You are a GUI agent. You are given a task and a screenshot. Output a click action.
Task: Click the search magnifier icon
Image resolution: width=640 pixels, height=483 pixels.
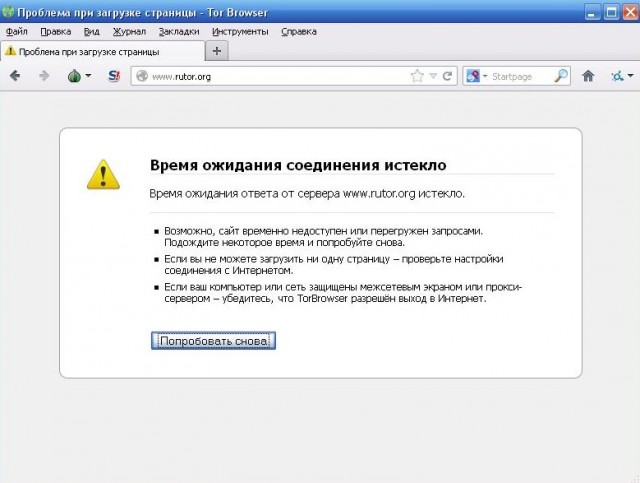(x=561, y=76)
